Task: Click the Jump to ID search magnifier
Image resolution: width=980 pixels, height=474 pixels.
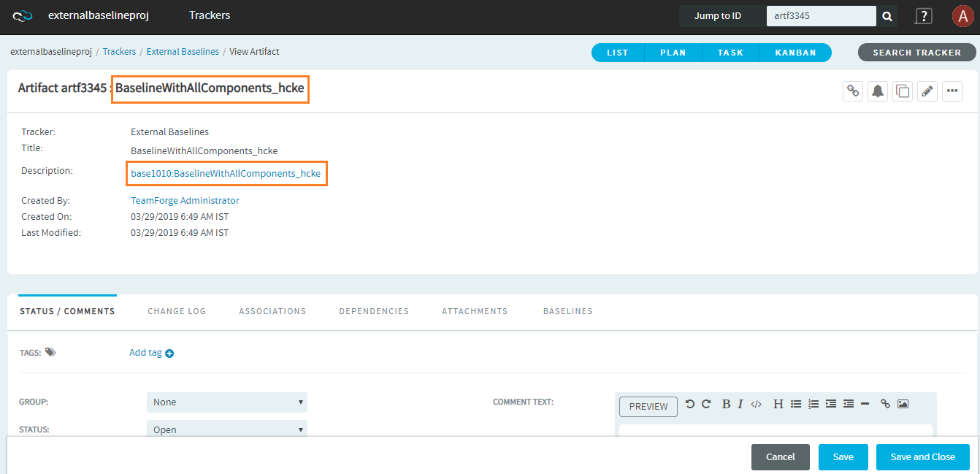Action: coord(887,16)
